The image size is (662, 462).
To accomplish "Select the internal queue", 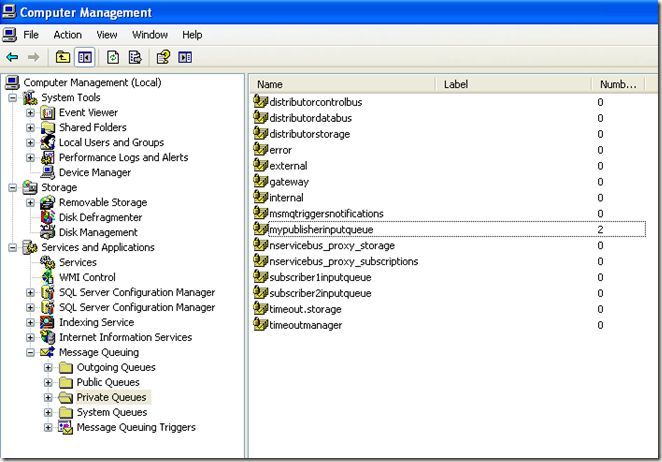I will [286, 198].
